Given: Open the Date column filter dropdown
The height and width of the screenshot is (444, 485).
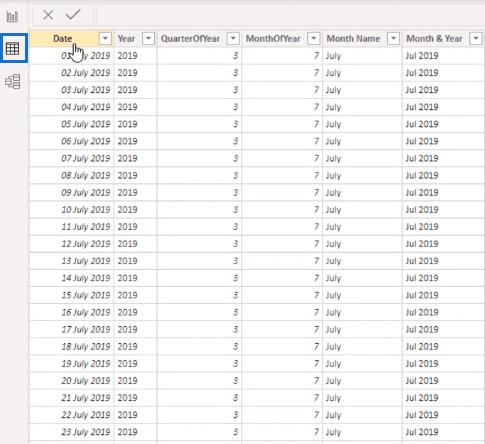Looking at the screenshot, I should point(105,39).
